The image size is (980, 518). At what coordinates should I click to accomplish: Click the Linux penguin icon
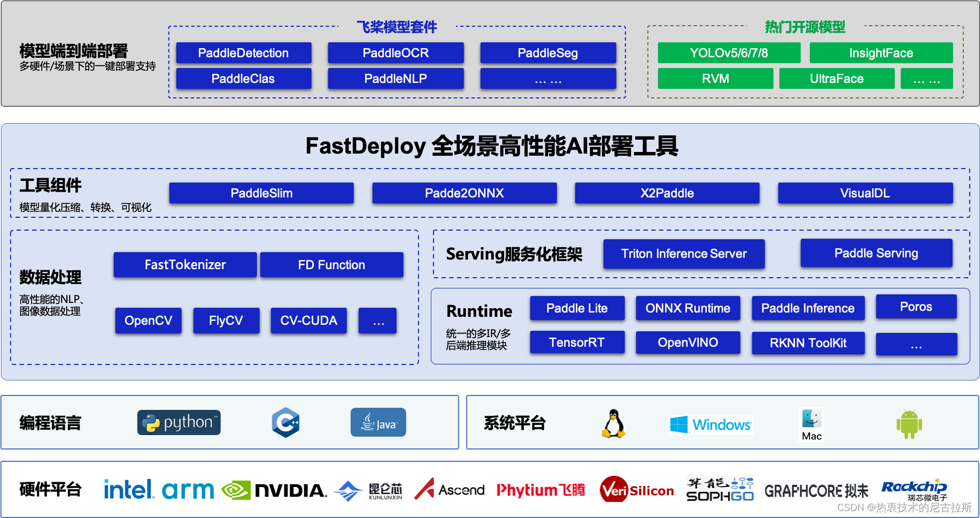(614, 424)
